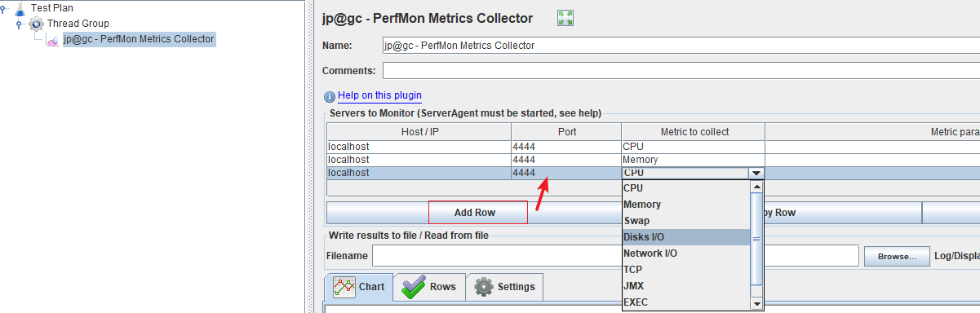Focus the Comments input field

(681, 71)
